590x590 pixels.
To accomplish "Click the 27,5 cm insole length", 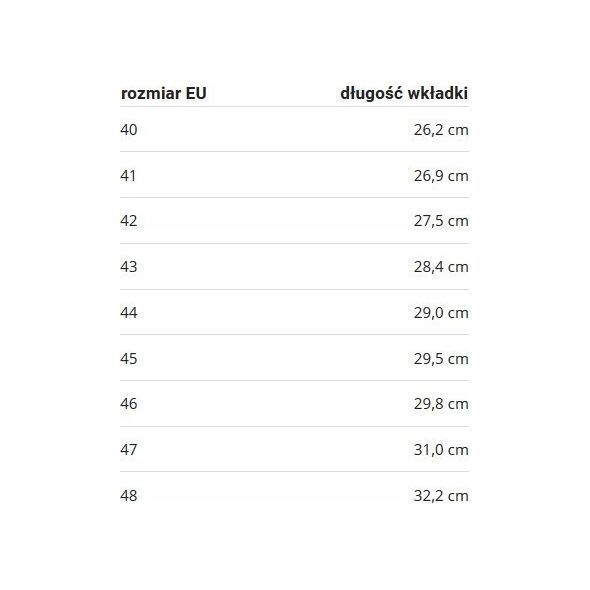I will click(441, 221).
